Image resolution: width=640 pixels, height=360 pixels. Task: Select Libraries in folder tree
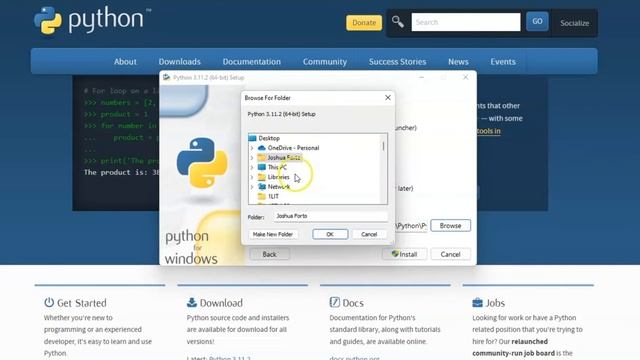pyautogui.click(x=278, y=177)
